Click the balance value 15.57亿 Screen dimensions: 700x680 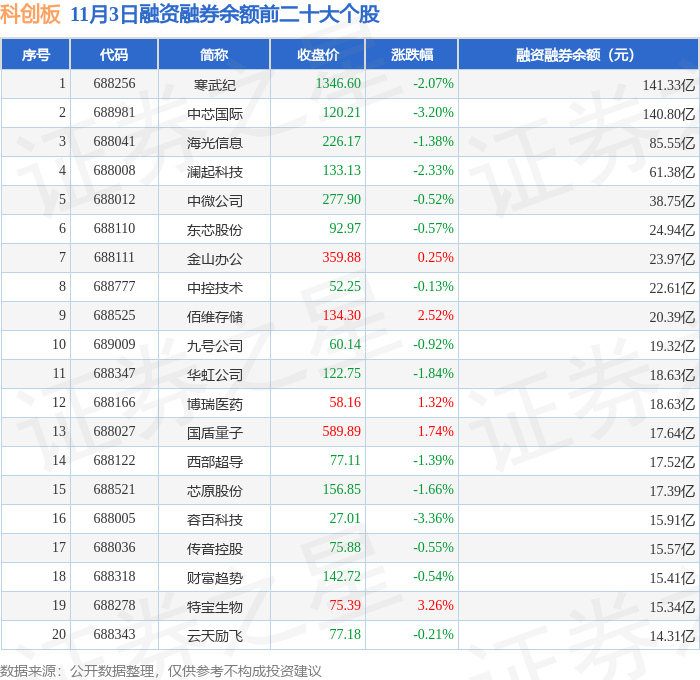tap(672, 549)
